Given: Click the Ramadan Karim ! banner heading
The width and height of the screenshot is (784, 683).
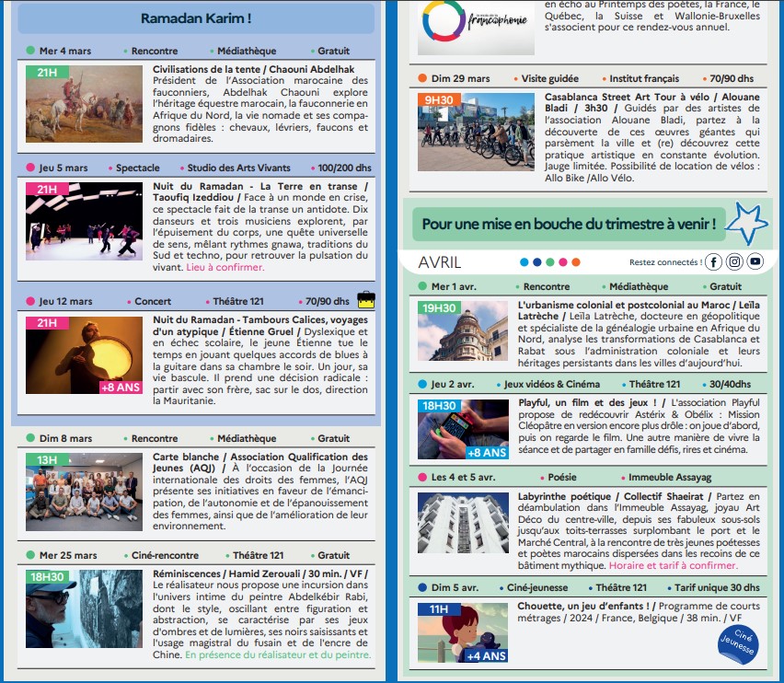Looking at the screenshot, I should (x=196, y=18).
